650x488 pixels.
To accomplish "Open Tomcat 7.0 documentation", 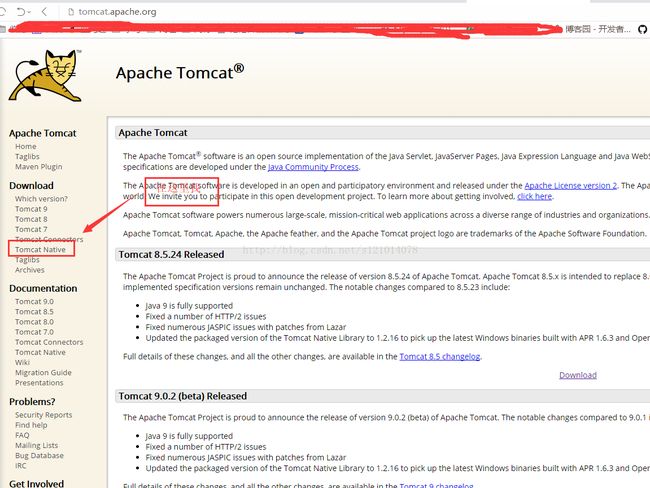I will [34, 332].
